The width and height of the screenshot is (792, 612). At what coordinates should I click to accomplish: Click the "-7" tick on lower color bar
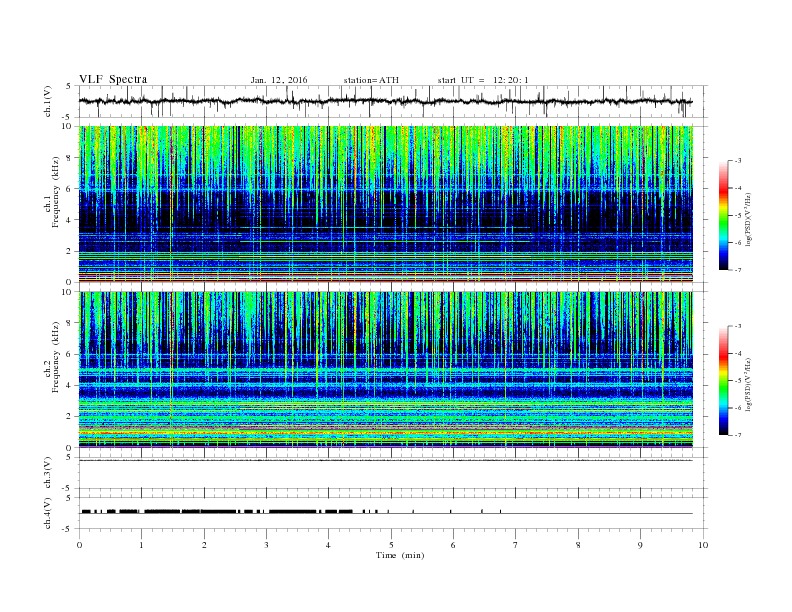click(x=738, y=435)
